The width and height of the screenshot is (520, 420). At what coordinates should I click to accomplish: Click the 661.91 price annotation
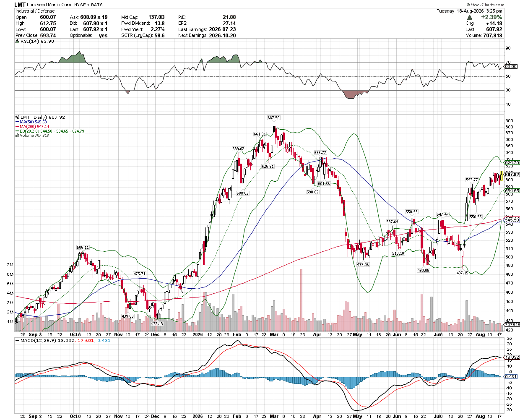pyautogui.click(x=260, y=134)
